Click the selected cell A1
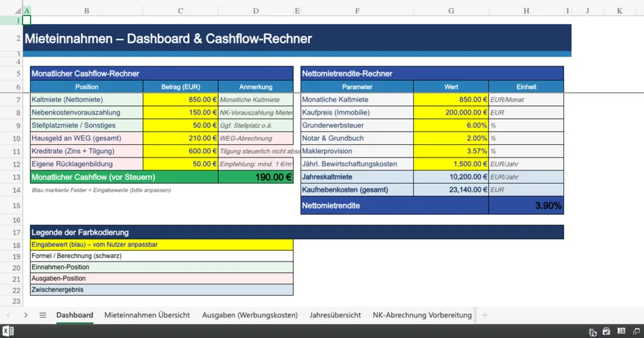This screenshot has width=644, height=338. click(27, 20)
